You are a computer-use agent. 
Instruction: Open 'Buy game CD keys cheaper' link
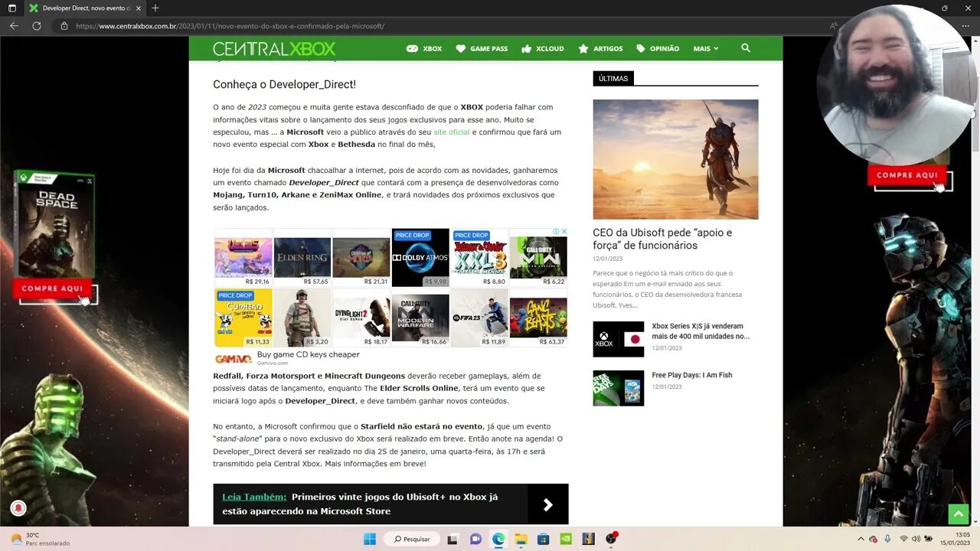coord(308,354)
